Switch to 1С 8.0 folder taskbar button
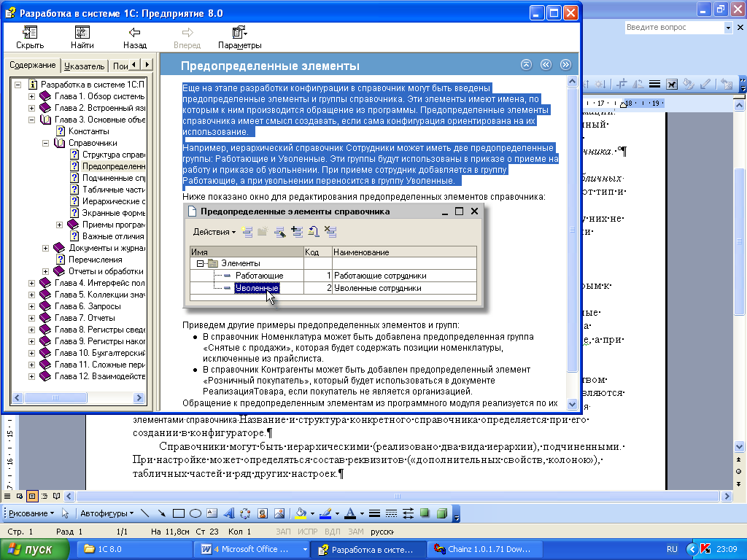 tap(134, 549)
